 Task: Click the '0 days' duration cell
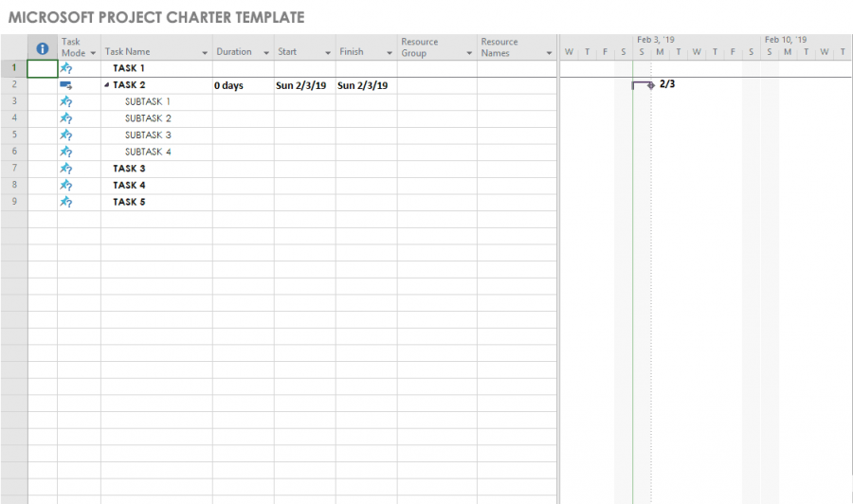[x=244, y=85]
